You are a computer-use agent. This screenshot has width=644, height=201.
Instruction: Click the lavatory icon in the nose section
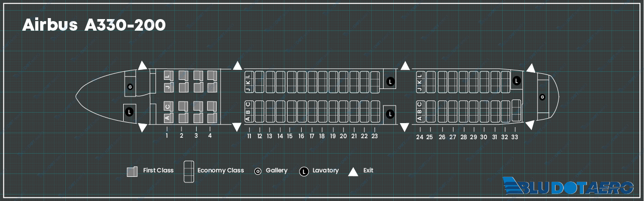point(130,112)
